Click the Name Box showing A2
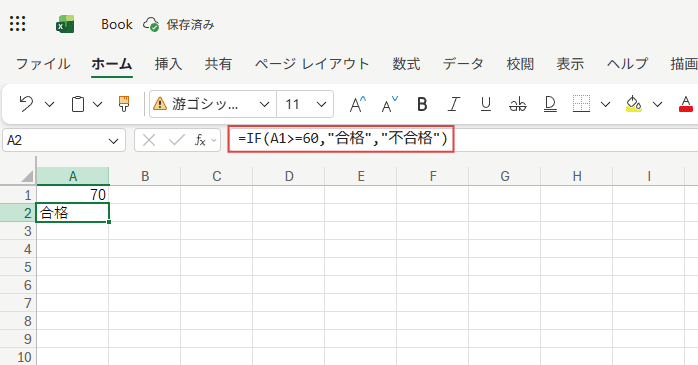Screen dimensions: 698x365 pyautogui.click(x=64, y=141)
